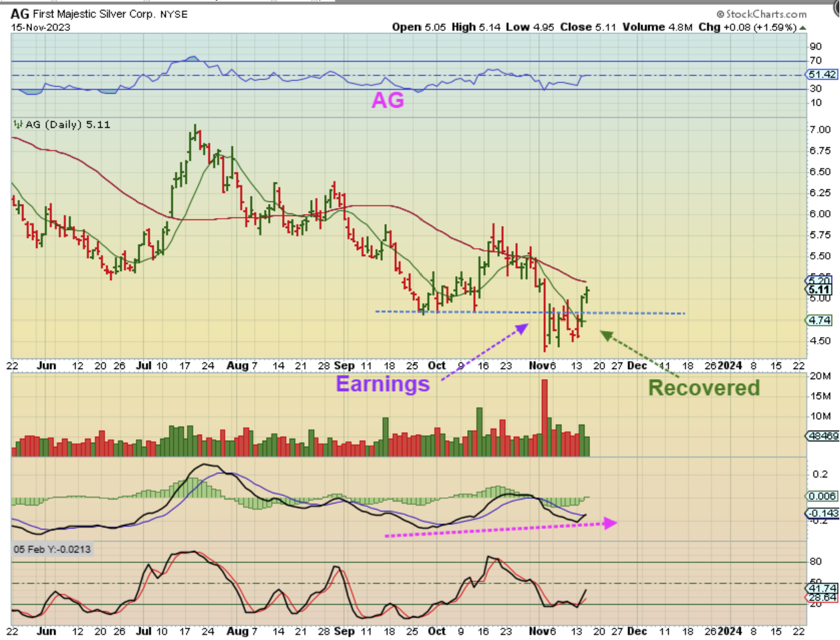Click the MACD histogram value tag 0.006

point(822,496)
